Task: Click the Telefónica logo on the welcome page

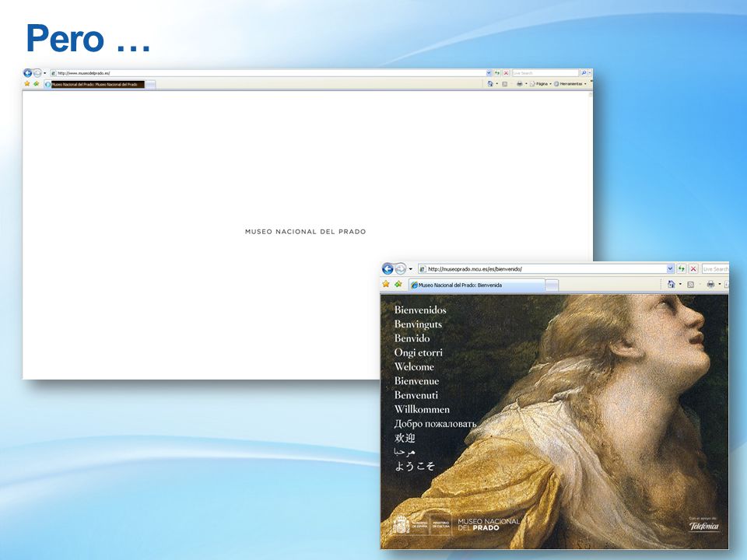Action: pyautogui.click(x=704, y=526)
